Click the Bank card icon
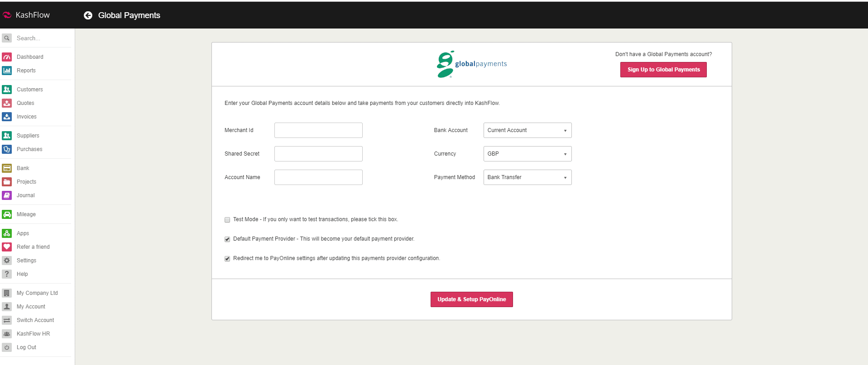This screenshot has width=868, height=365. click(7, 168)
